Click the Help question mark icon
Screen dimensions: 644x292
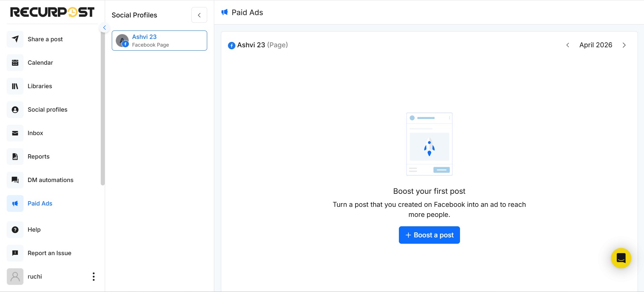pos(15,230)
